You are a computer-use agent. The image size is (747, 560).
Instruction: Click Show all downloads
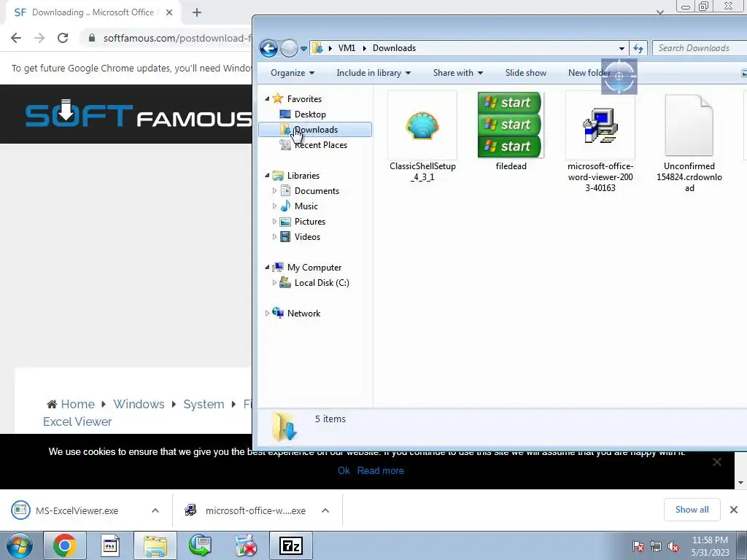tap(692, 510)
